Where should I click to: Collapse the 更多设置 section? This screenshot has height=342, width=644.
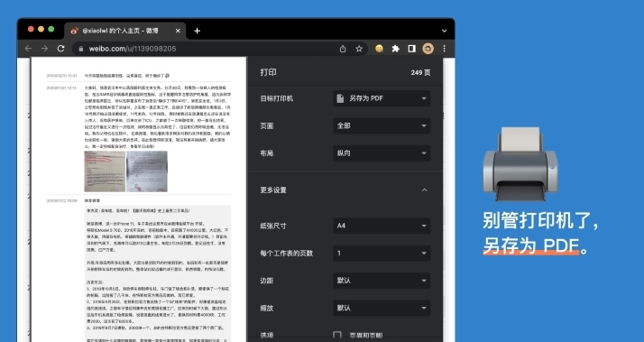point(424,189)
